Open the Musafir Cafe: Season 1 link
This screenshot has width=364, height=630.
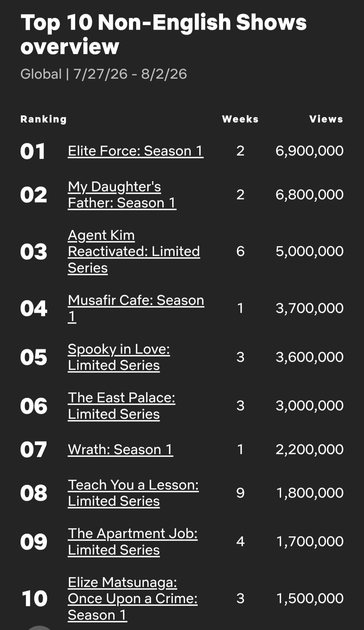pos(136,308)
